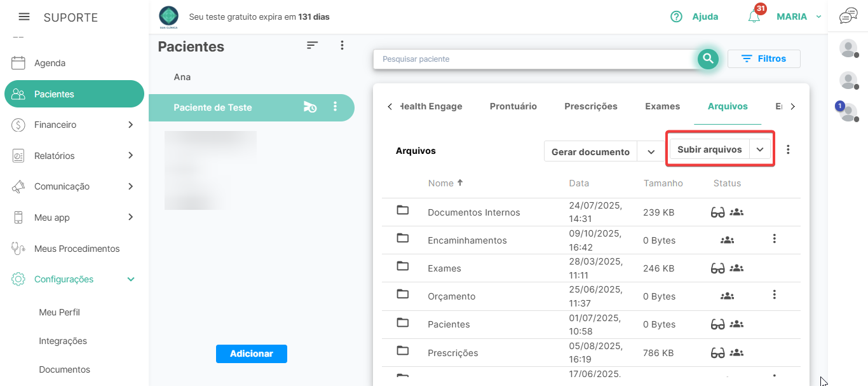The width and height of the screenshot is (868, 386).
Task: Expand the Gerar documento dropdown arrow
Action: pos(651,152)
